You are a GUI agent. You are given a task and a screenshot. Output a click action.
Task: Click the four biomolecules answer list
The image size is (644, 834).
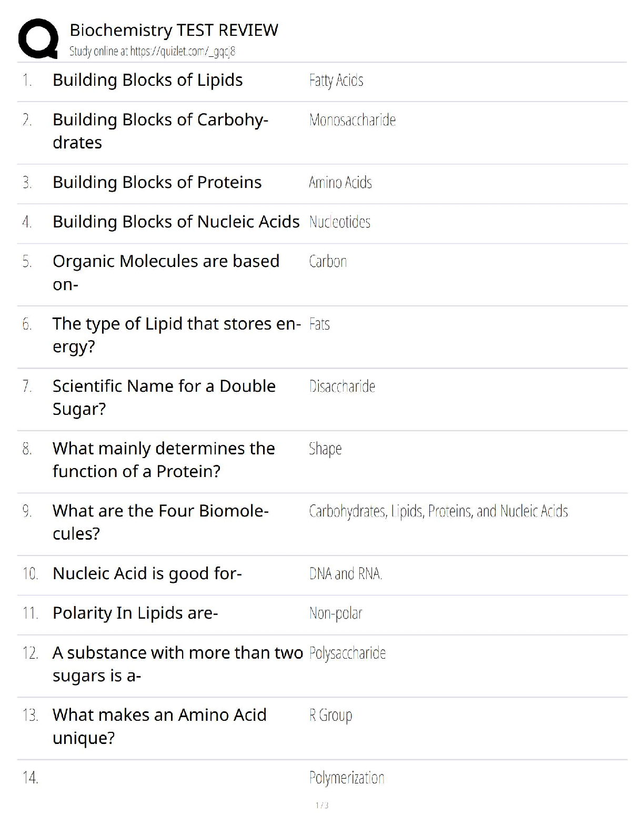tap(438, 511)
